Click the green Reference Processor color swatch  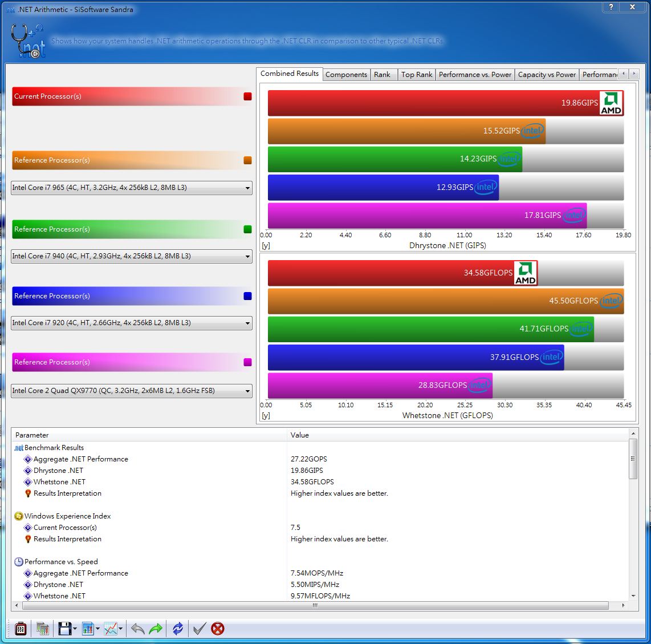pos(247,229)
